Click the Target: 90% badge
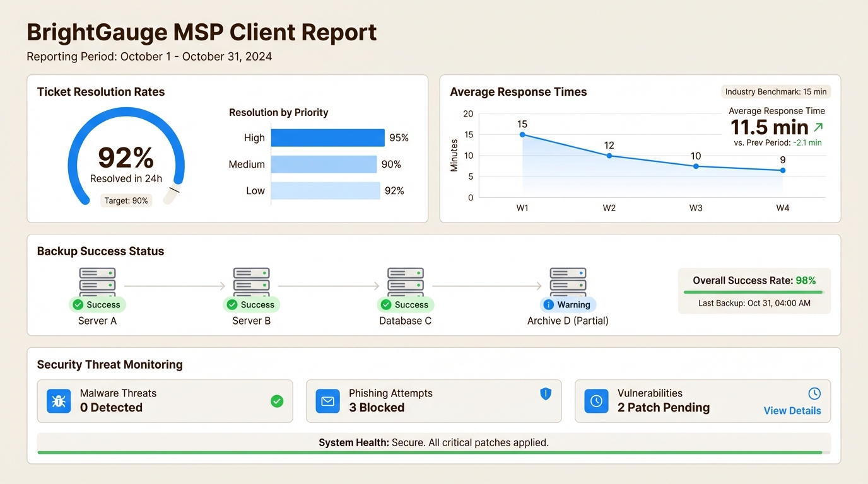Viewport: 868px width, 484px height. click(126, 200)
